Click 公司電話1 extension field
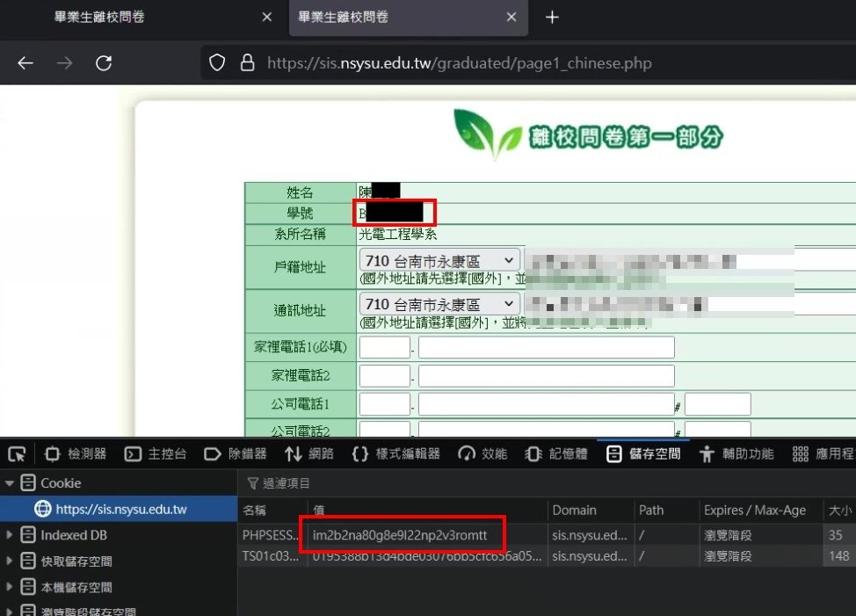This screenshot has width=856, height=616. click(x=718, y=404)
